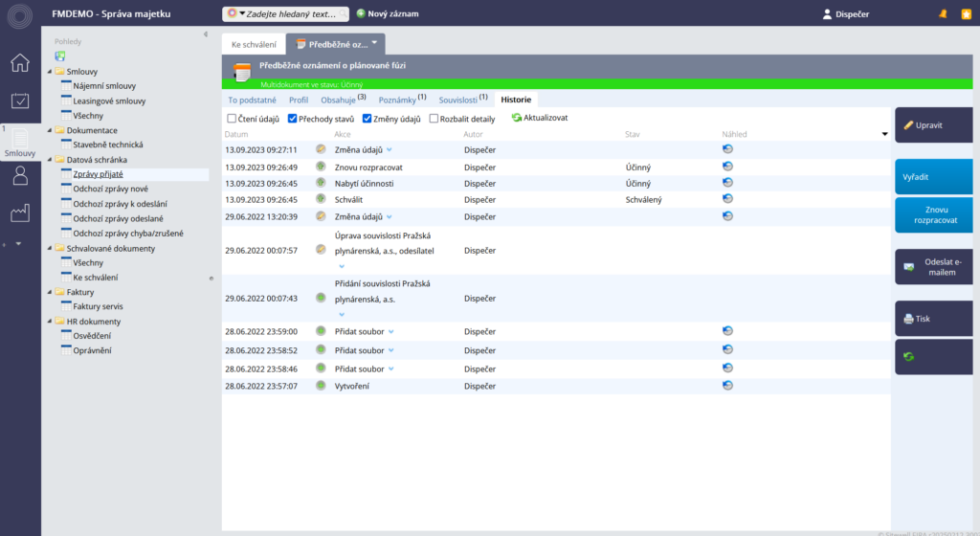Screen dimensions: 980x536
Task: Collapse the Smlouvy tree folder
Action: point(50,71)
